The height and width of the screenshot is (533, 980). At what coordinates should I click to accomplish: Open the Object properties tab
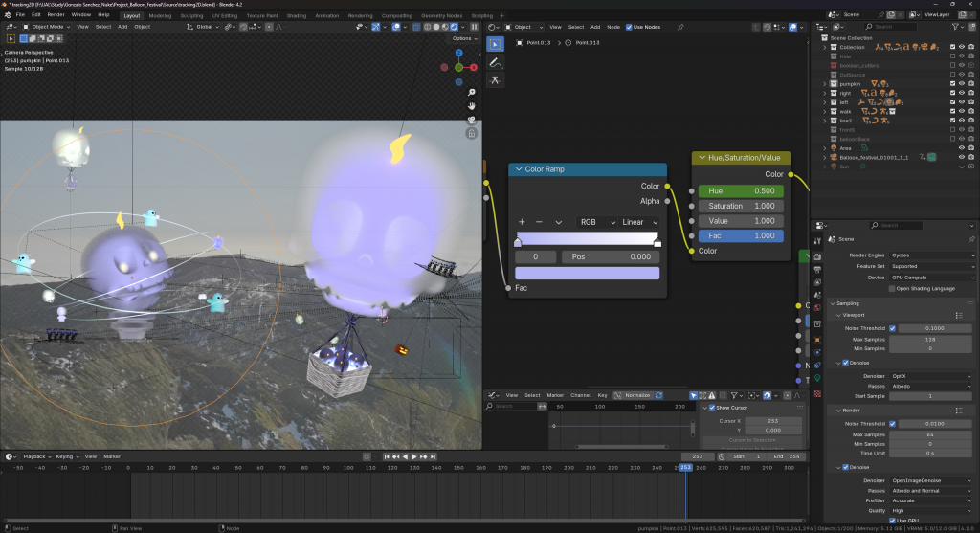tap(817, 340)
